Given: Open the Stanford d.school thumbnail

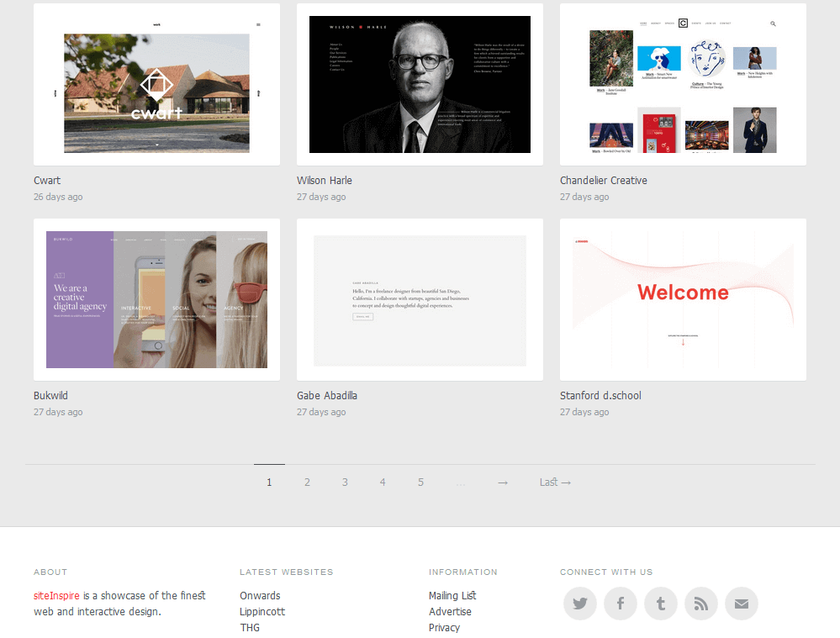Looking at the screenshot, I should [x=683, y=299].
